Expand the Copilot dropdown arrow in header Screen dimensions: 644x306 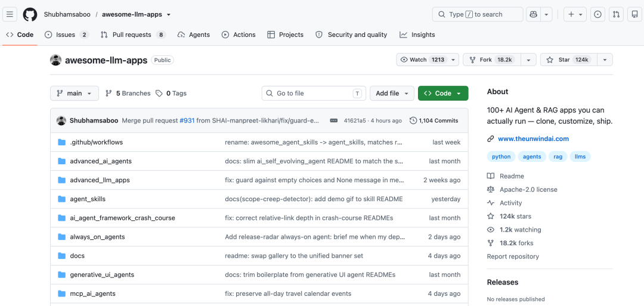[546, 14]
